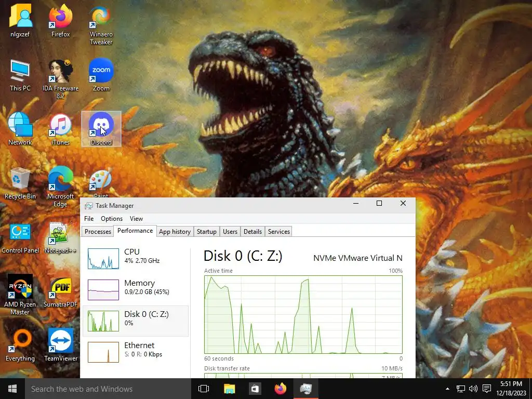
Task: Switch to the Services tab
Action: (x=279, y=231)
